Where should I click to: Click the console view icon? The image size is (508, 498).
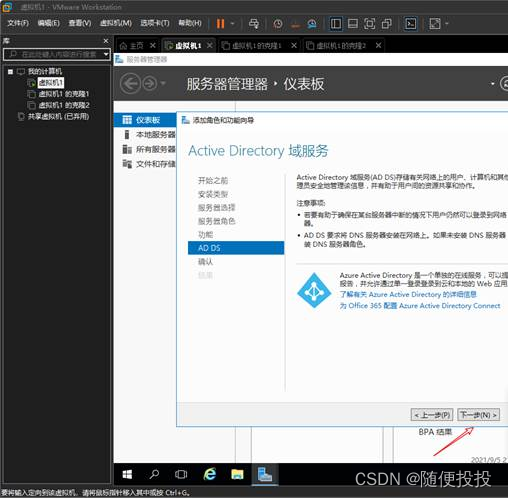coord(410,24)
